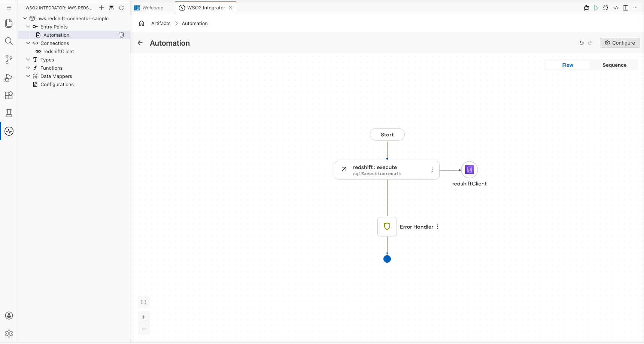Open Run and Debug view
The image size is (644, 344).
9,77
